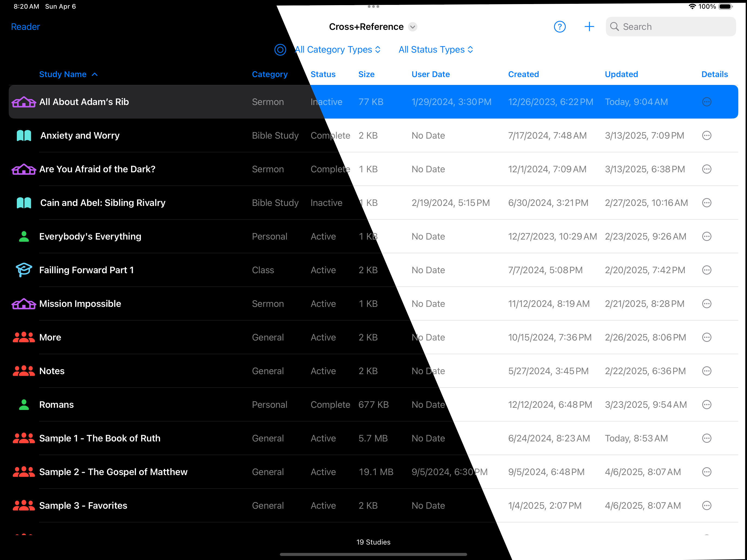
Task: Open details ellipsis for Notes study
Action: pos(707,371)
